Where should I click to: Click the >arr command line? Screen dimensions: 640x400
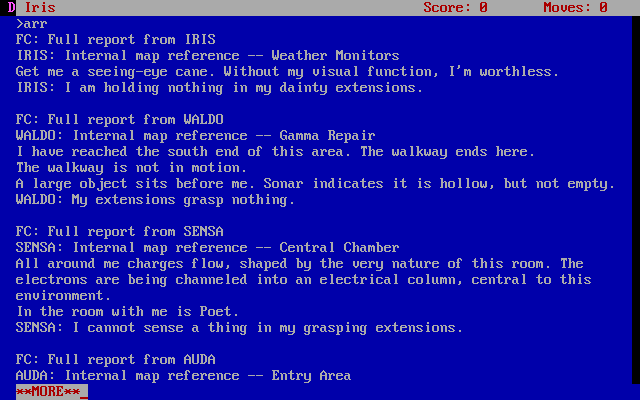[x=31, y=24]
